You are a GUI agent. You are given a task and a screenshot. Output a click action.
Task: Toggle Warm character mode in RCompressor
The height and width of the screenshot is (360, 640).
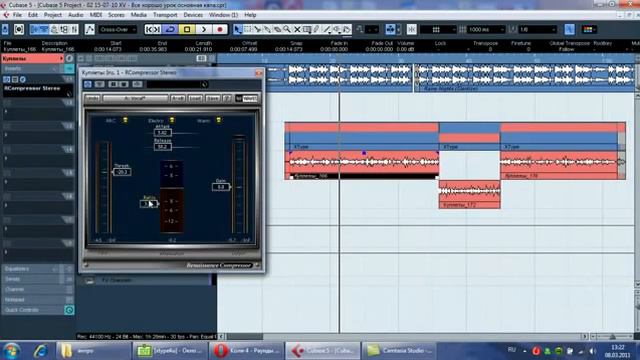[x=219, y=120]
